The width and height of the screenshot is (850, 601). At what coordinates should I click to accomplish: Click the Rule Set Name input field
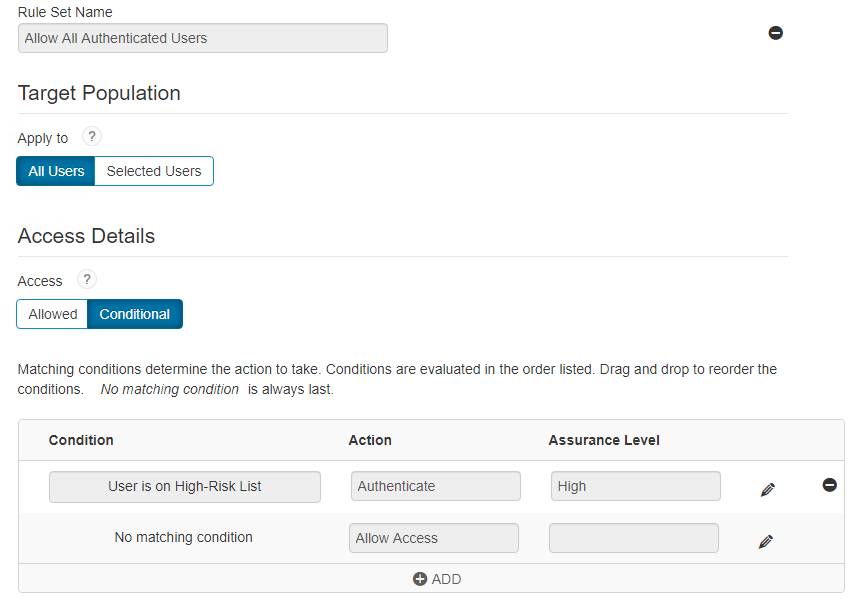click(202, 38)
